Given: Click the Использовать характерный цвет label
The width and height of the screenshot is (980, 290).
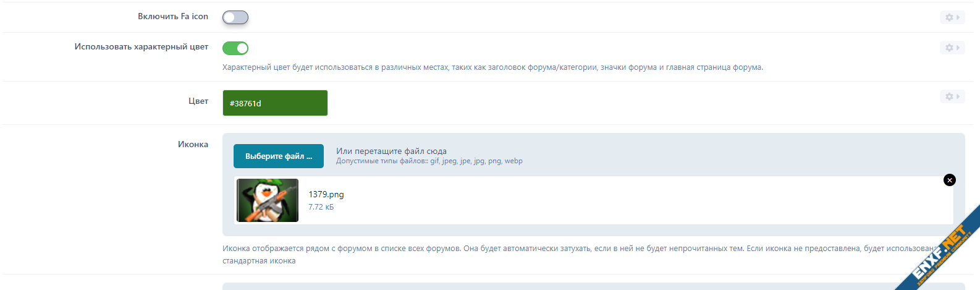Looking at the screenshot, I should [x=142, y=47].
